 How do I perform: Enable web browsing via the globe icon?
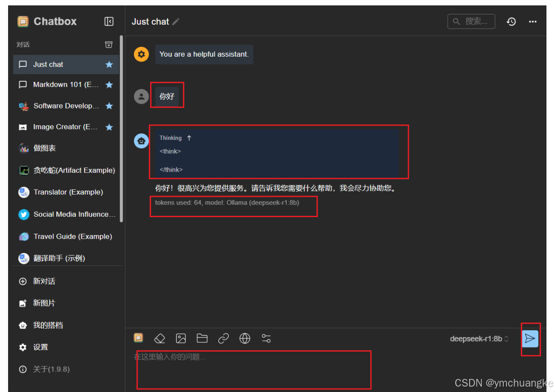coord(244,339)
